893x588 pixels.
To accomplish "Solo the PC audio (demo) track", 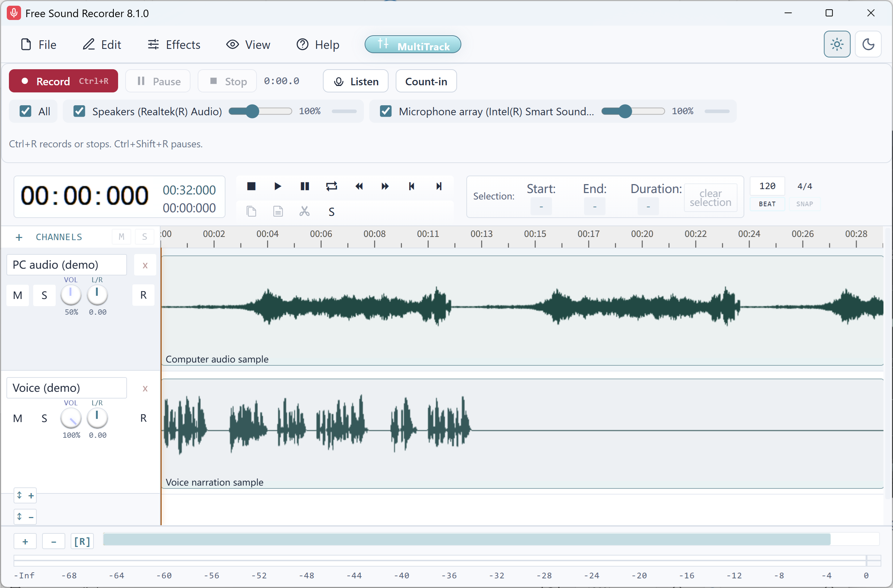I will (x=44, y=295).
